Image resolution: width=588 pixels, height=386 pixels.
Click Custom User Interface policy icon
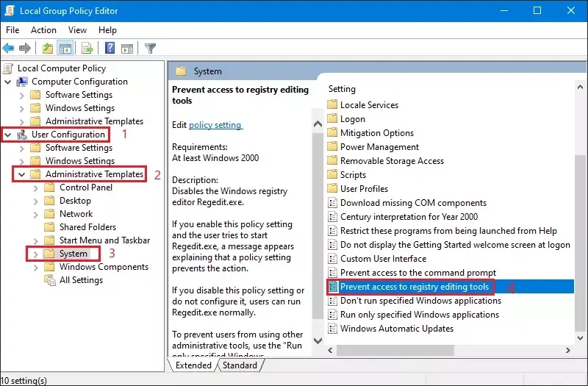(x=332, y=259)
